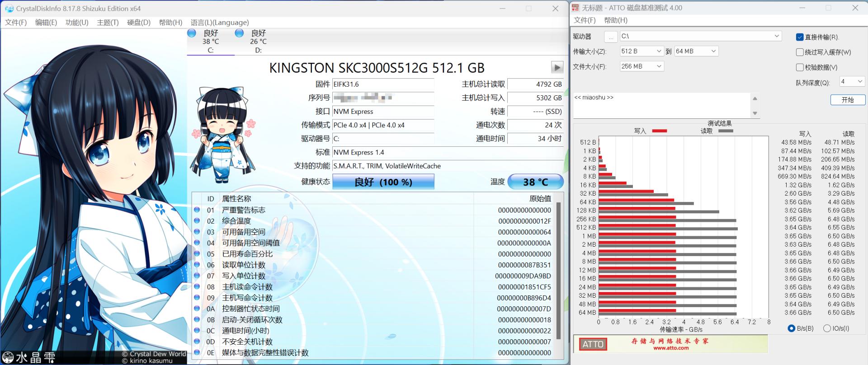
Task: Click status orb for 综合温度 row
Action: click(197, 221)
